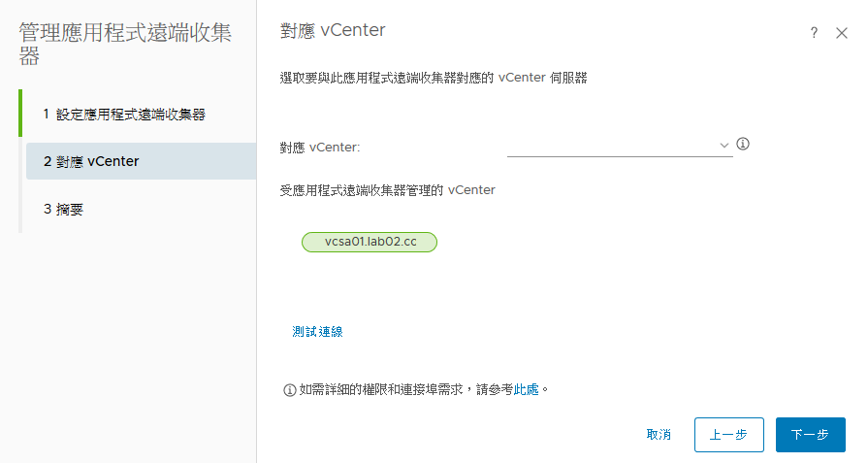
Task: Click the 取消 button
Action: coord(659,435)
